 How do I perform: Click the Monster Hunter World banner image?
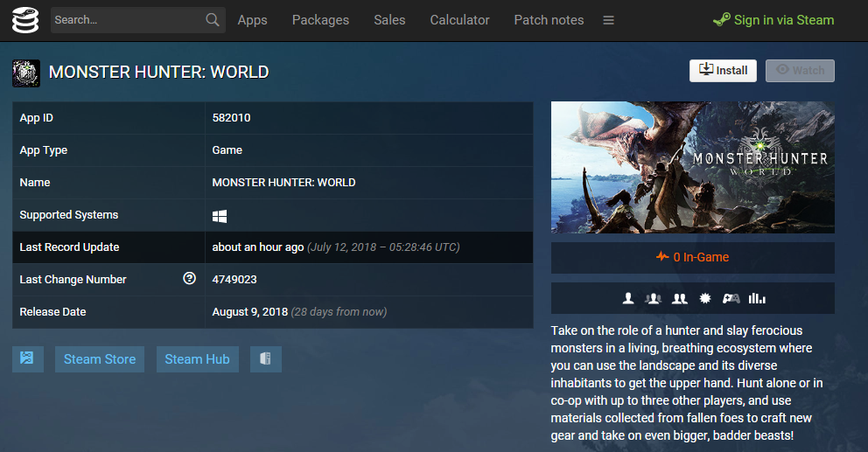(x=692, y=167)
